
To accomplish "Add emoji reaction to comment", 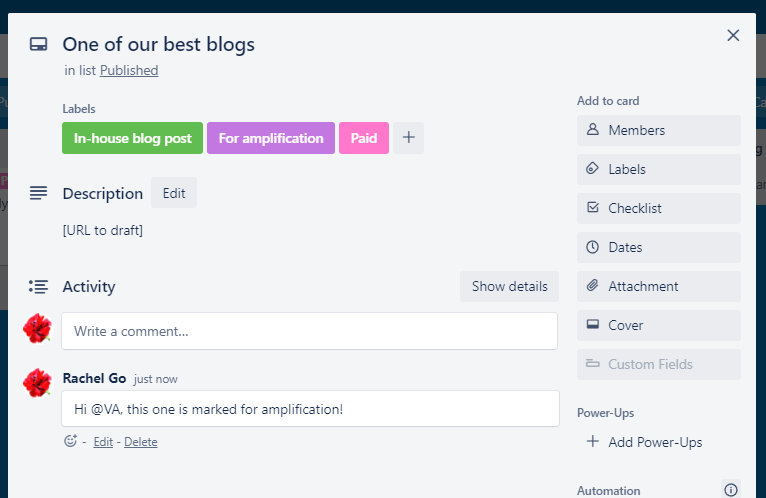I will 70,441.
